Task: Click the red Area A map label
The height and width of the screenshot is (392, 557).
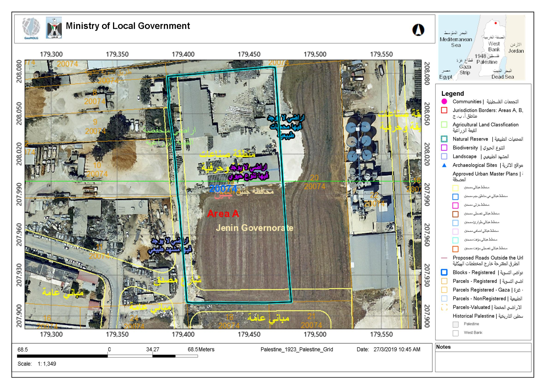Action: 223,214
